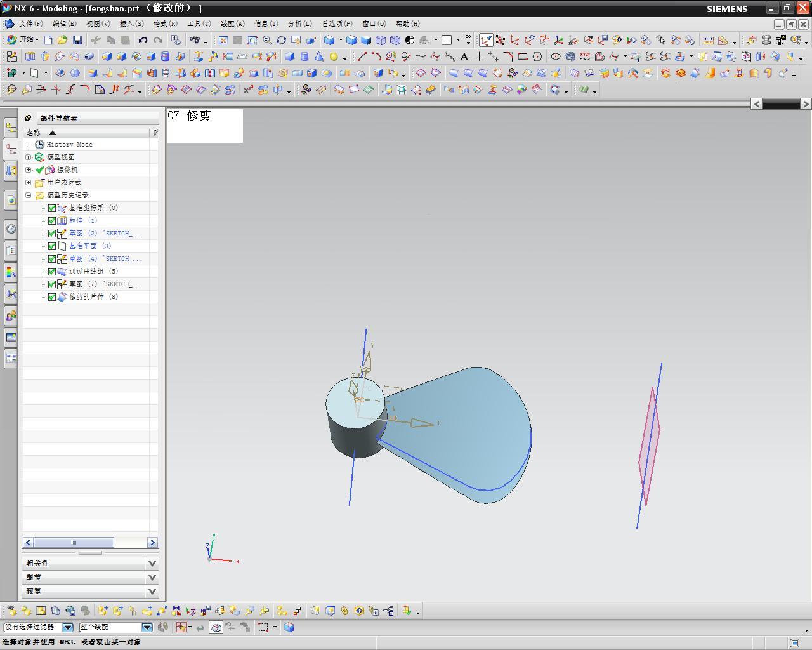The image size is (812, 650).
Task: Click the shaded with edges cube icon
Action: pos(351,40)
